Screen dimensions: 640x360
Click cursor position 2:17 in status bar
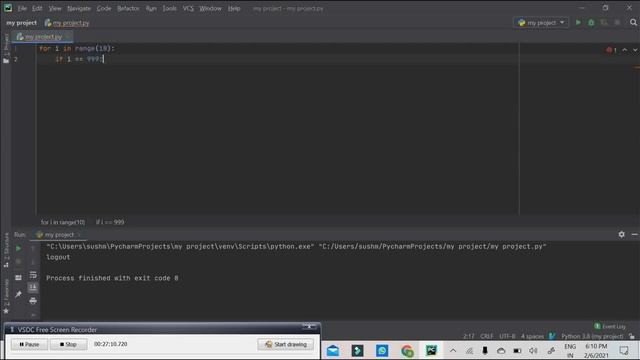click(469, 336)
